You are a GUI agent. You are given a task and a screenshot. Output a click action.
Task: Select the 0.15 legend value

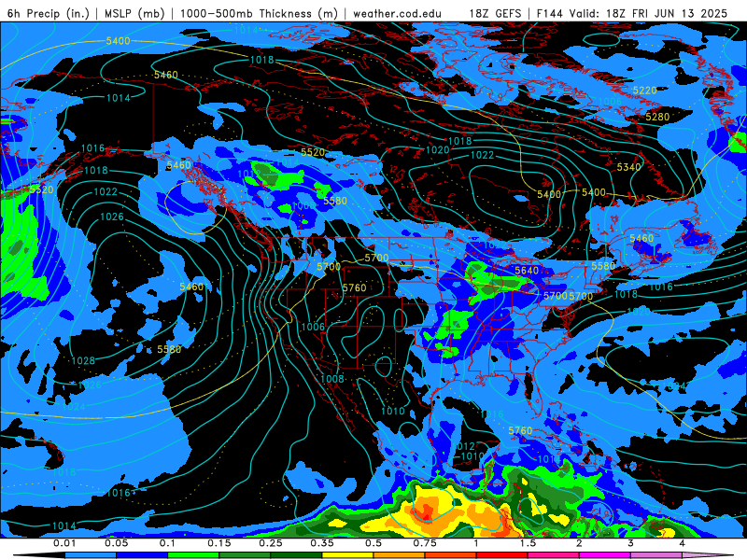point(219,543)
